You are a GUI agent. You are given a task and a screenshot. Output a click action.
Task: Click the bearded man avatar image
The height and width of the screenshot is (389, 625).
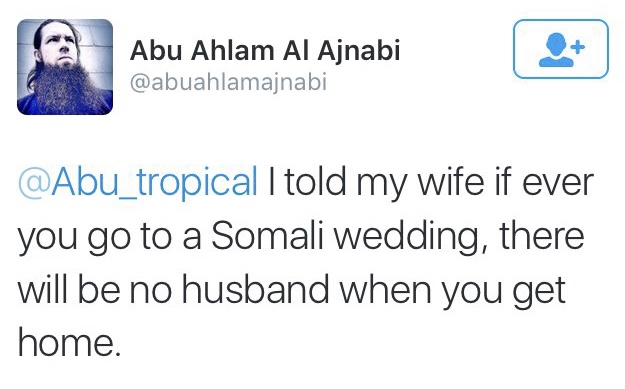click(65, 67)
